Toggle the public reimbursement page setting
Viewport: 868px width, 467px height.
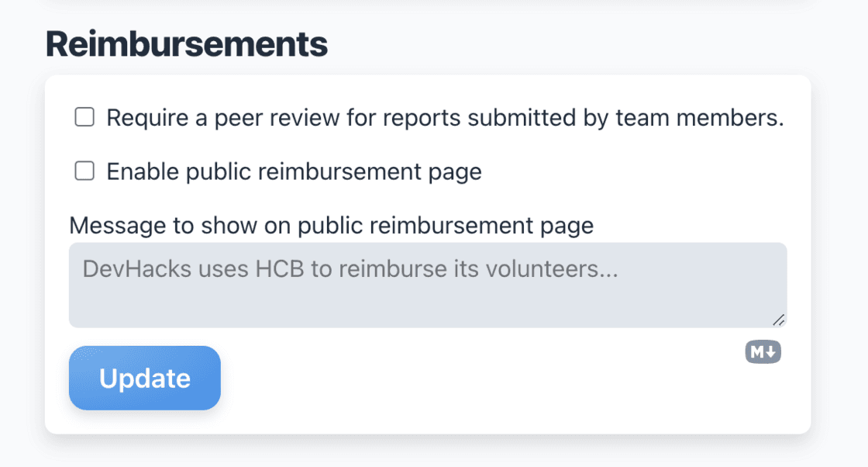click(84, 171)
